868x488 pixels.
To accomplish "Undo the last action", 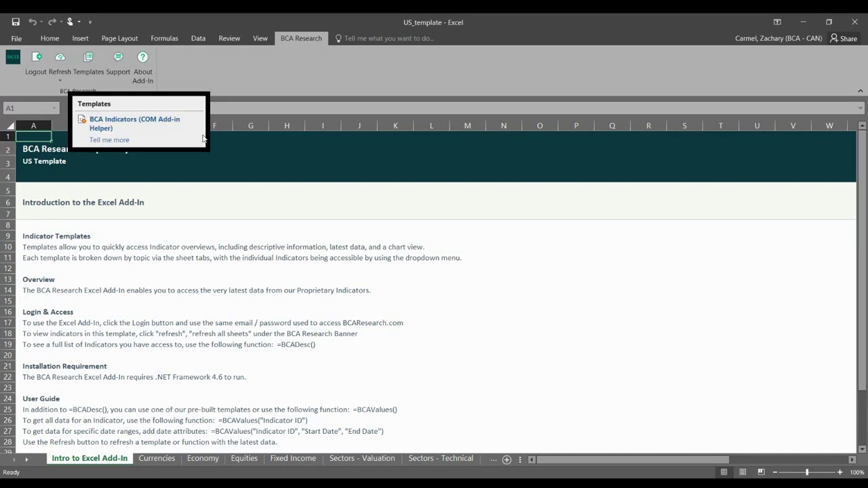I will (x=32, y=22).
